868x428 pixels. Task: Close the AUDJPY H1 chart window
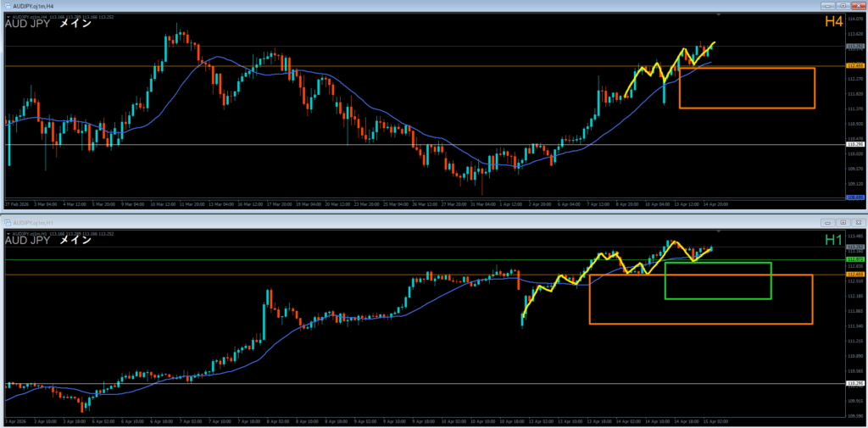coord(858,222)
